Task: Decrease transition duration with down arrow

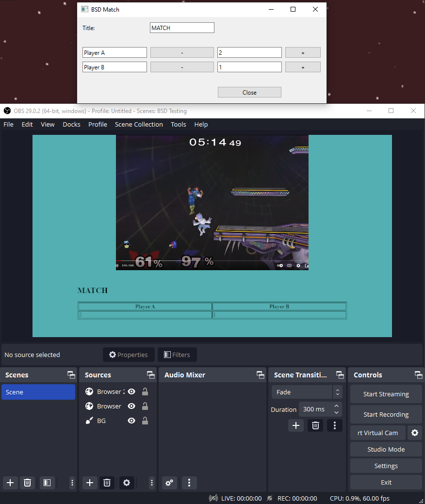Action: (336, 412)
